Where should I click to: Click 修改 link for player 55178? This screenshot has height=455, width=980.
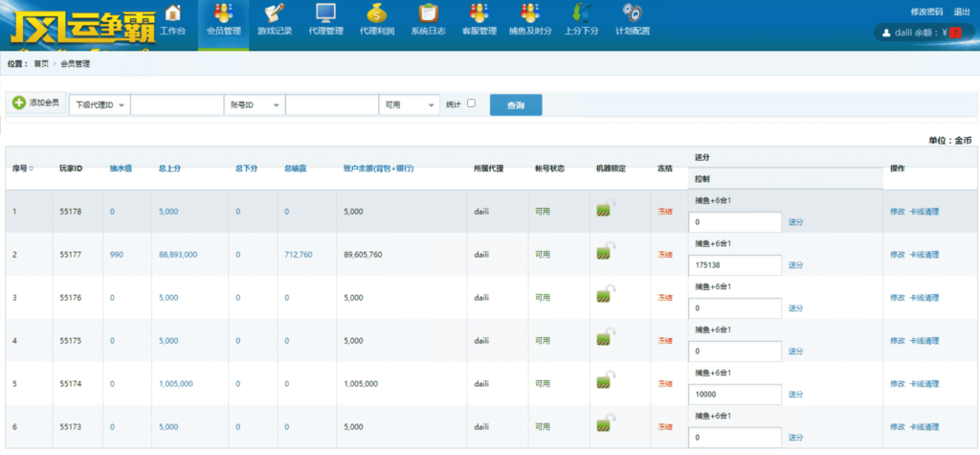click(897, 212)
